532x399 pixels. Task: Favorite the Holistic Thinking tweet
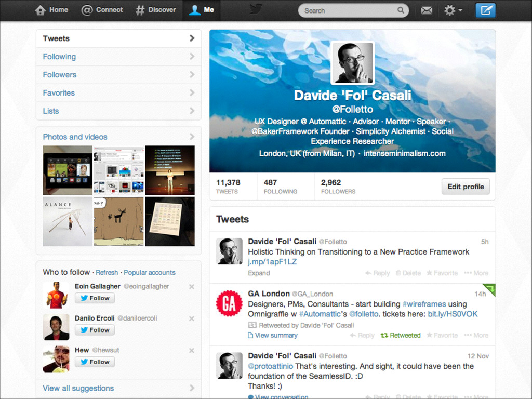click(442, 273)
